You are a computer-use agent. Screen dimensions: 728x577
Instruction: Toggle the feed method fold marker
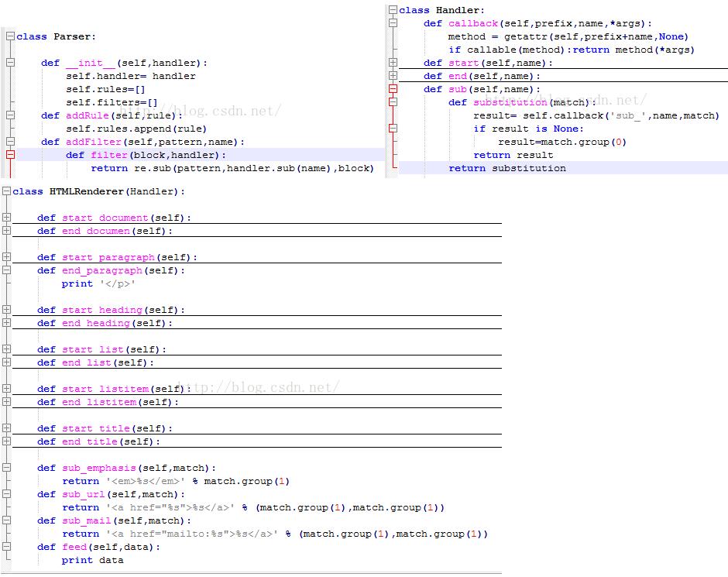(6, 547)
